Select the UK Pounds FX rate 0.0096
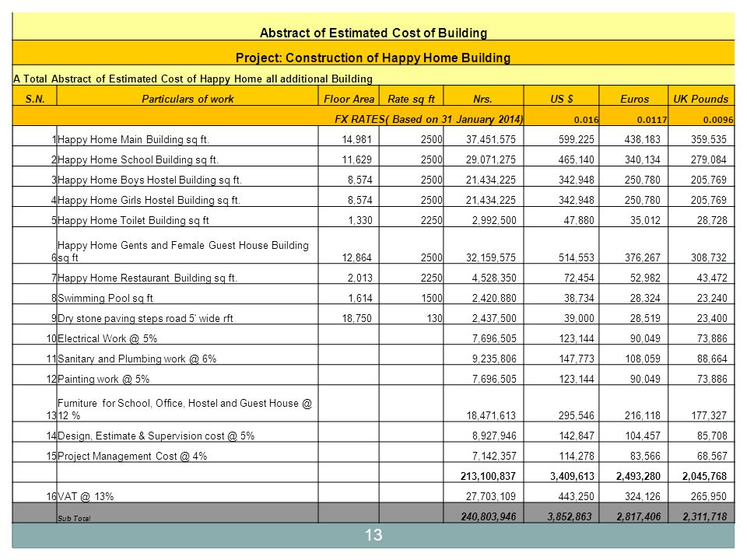 (x=718, y=120)
